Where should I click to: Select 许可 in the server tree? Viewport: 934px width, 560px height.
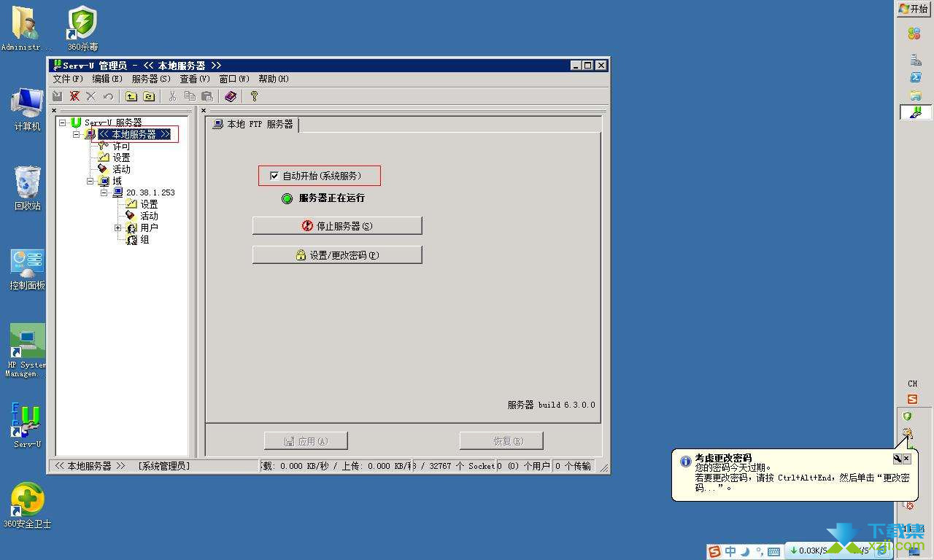(121, 147)
